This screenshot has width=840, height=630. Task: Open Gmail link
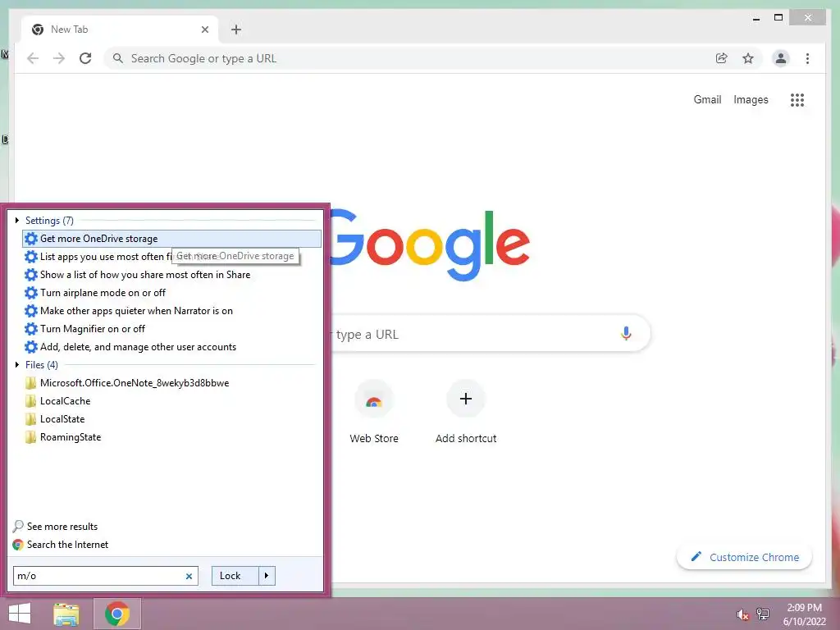pyautogui.click(x=707, y=99)
